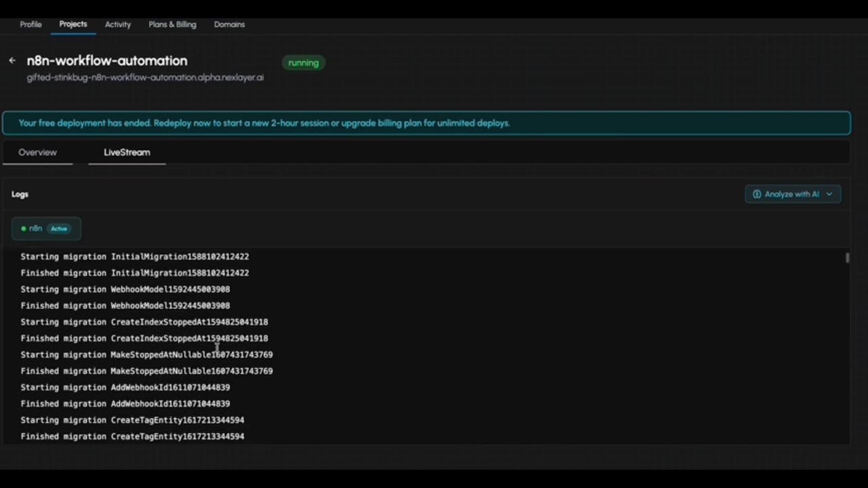
Task: Stay on the LiveStream tab
Action: click(x=126, y=152)
